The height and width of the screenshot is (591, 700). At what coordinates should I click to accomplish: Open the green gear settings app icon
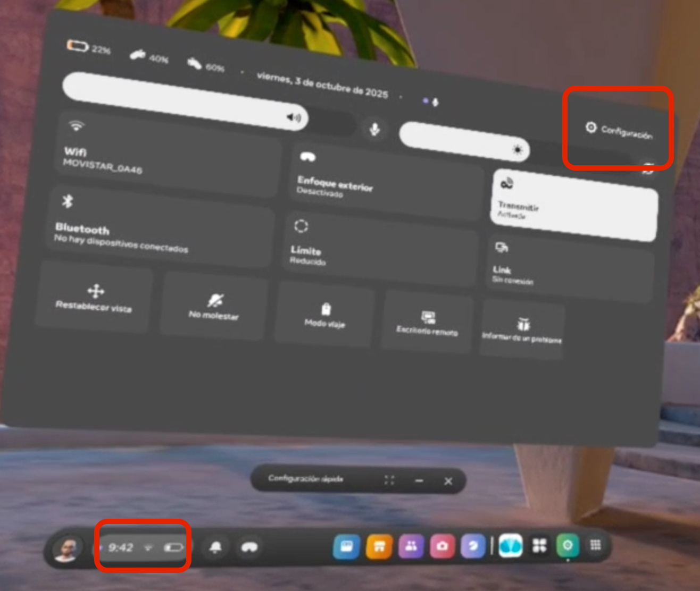567,546
